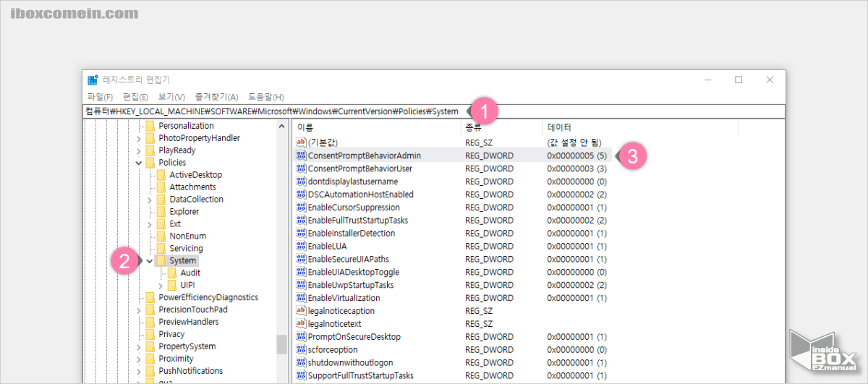Click the EnableSecureUIAPaths DWORD icon
Viewport: 868px width, 384px height.
302,259
